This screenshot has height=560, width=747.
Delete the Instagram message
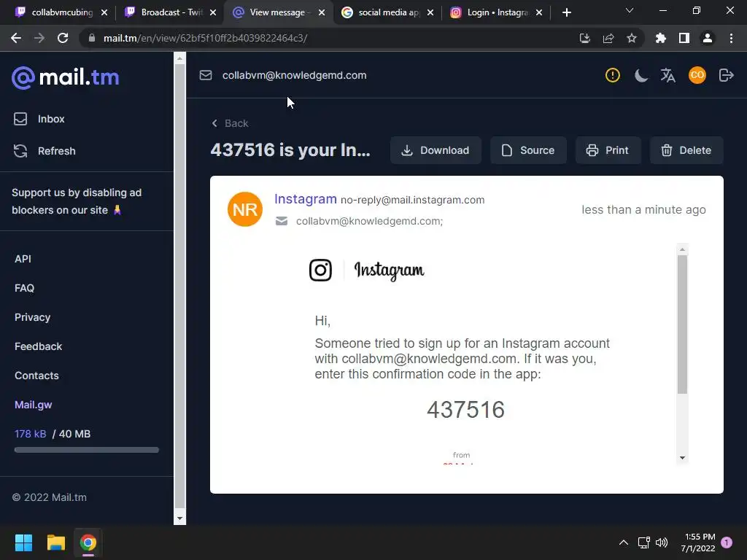point(686,150)
